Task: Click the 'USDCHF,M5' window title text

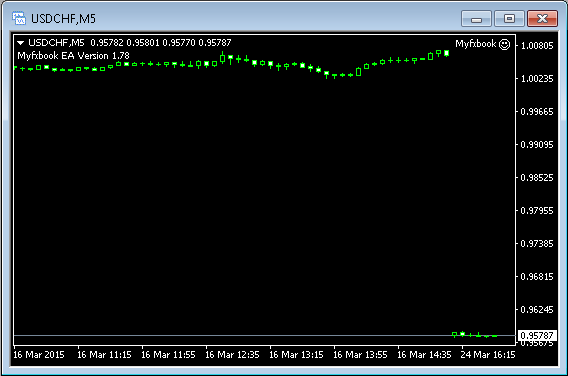Action: click(63, 18)
